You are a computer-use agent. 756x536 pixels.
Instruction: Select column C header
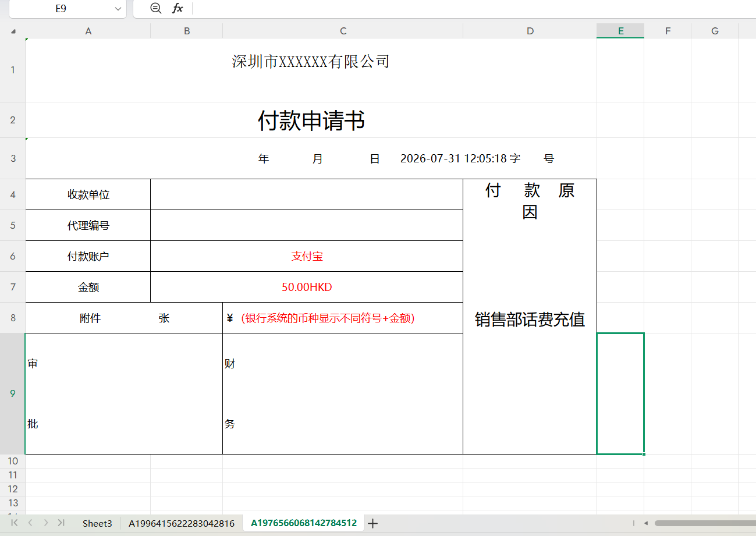tap(343, 31)
